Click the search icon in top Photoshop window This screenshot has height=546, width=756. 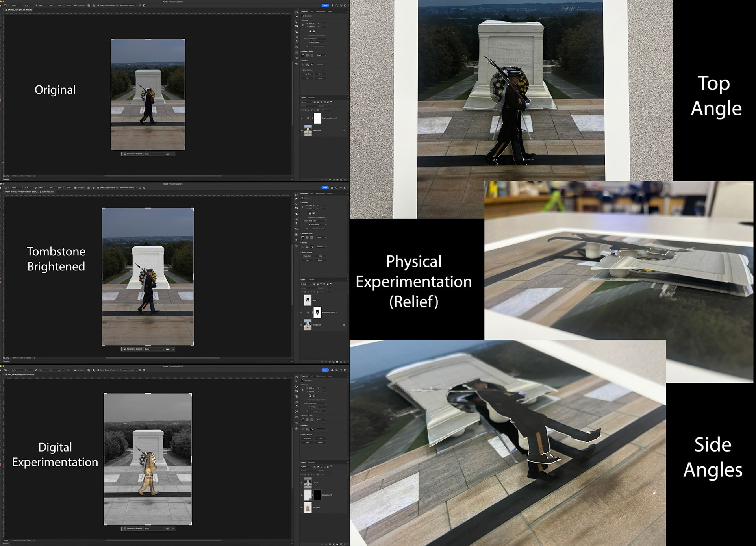[x=337, y=6]
